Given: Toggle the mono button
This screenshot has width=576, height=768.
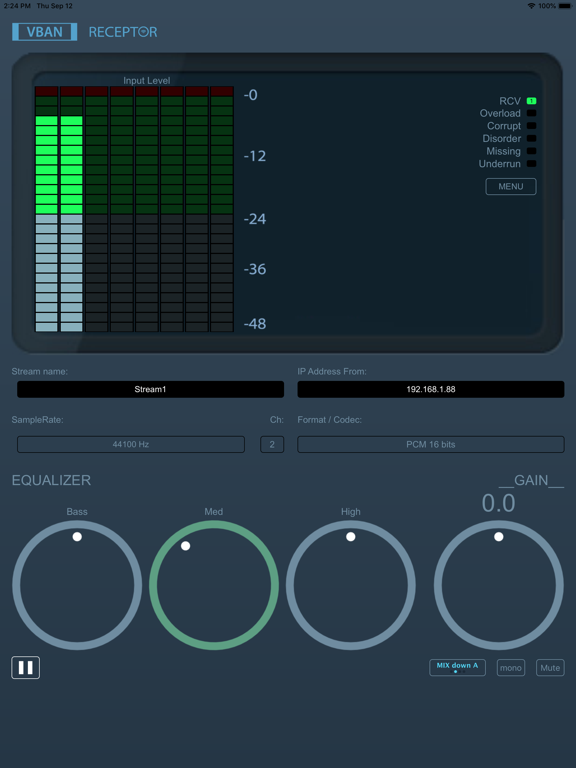Looking at the screenshot, I should [x=511, y=668].
